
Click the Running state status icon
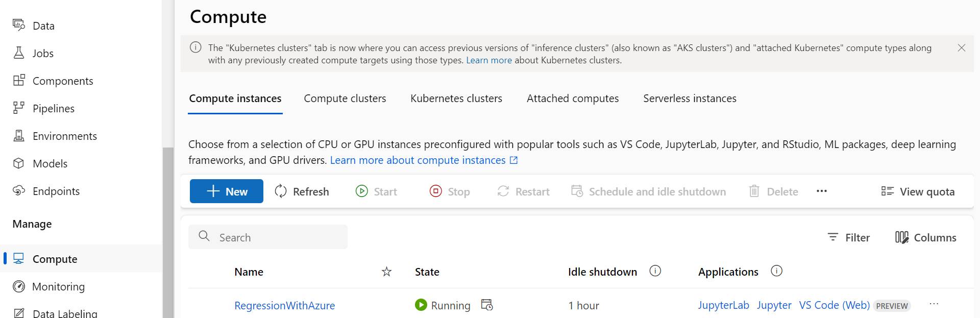(421, 305)
